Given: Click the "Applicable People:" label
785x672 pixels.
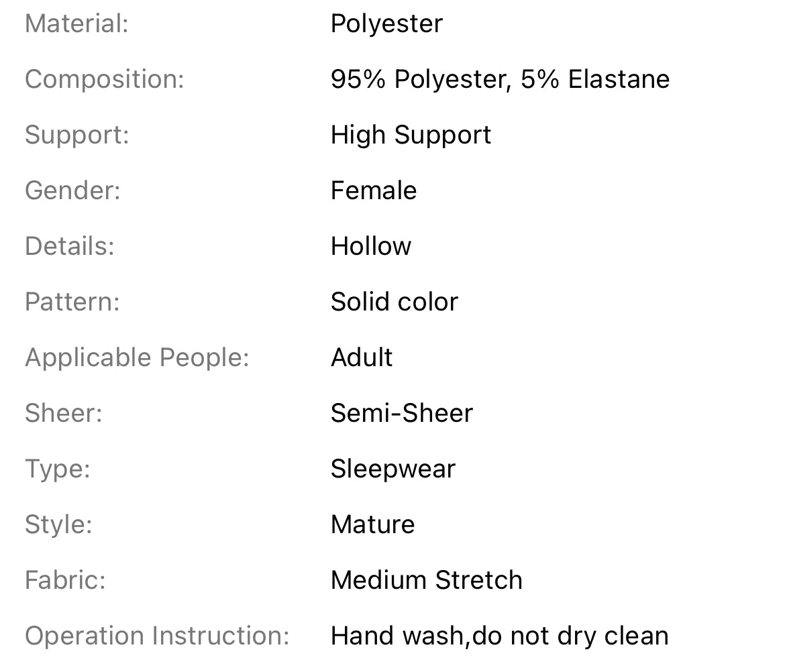Looking at the screenshot, I should click(x=137, y=358).
